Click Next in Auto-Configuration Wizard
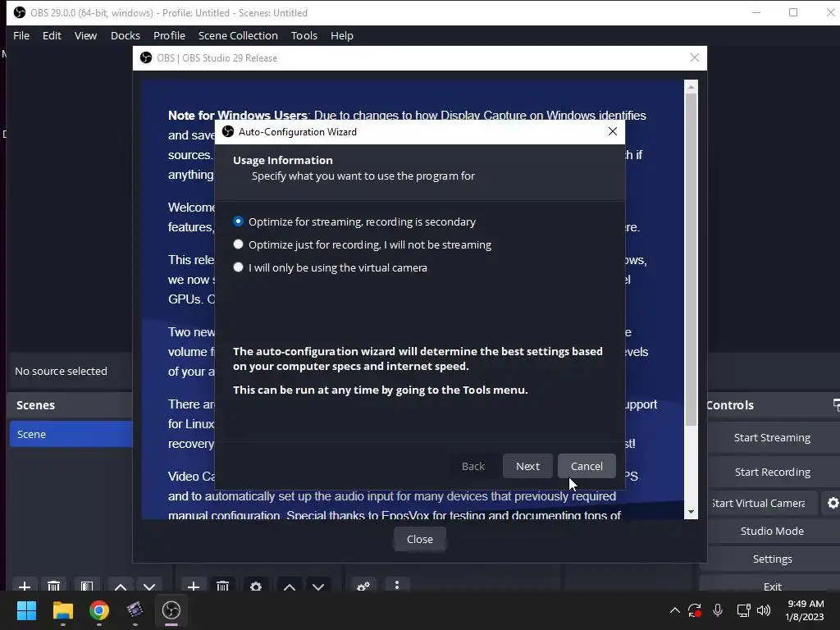Viewport: 840px width, 630px height. click(x=527, y=466)
